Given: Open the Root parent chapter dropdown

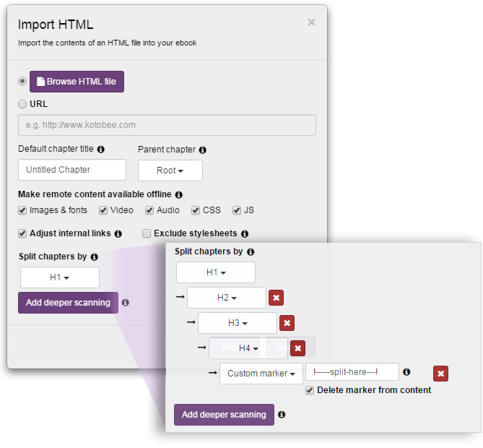Looking at the screenshot, I should pos(170,171).
